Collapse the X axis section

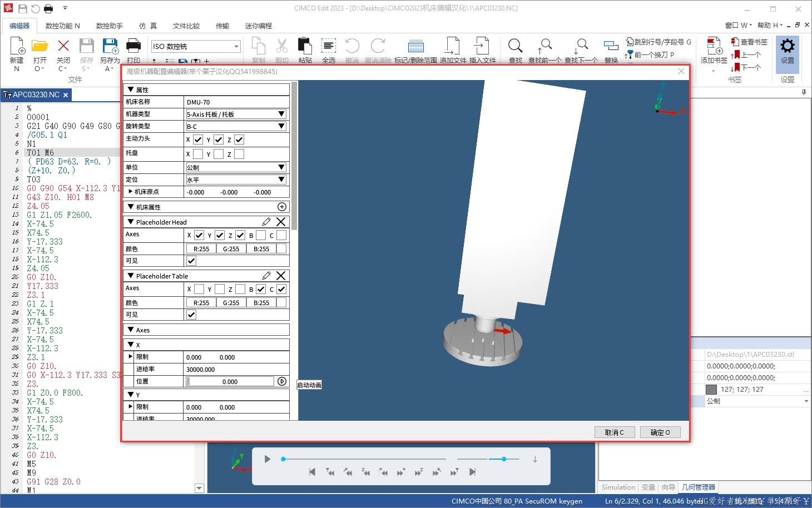click(x=131, y=345)
